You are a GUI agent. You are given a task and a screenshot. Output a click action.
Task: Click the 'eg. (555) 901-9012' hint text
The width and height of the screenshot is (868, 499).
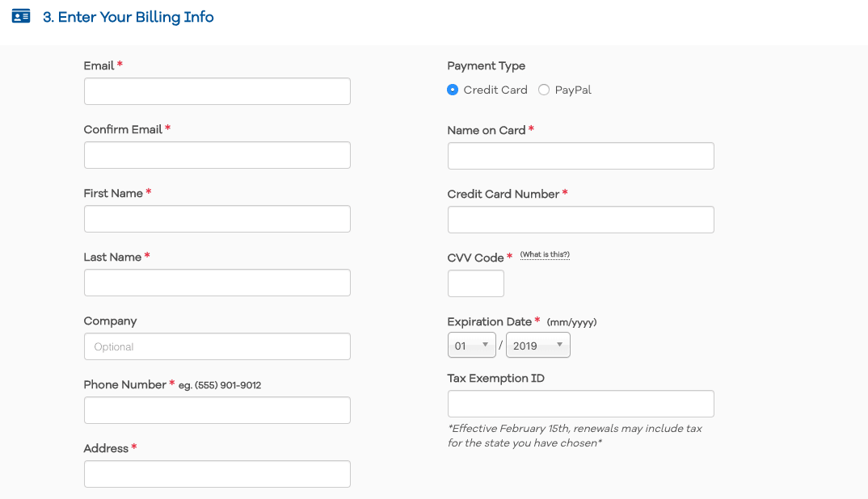coord(220,385)
